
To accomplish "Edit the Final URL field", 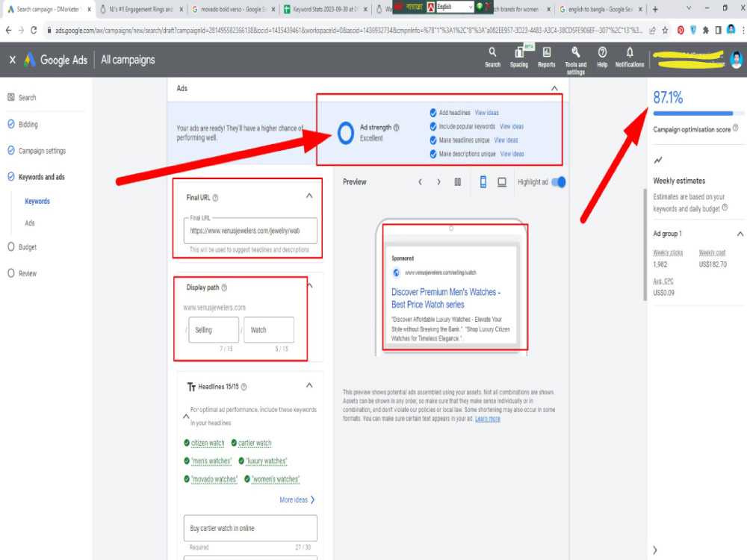I will [x=250, y=231].
